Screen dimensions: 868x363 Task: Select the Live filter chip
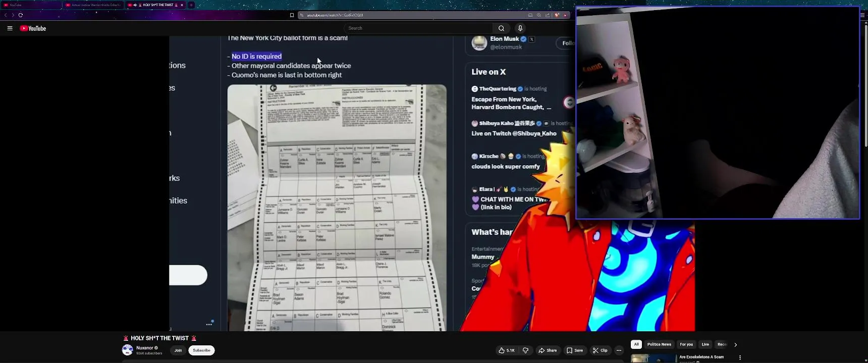point(706,344)
